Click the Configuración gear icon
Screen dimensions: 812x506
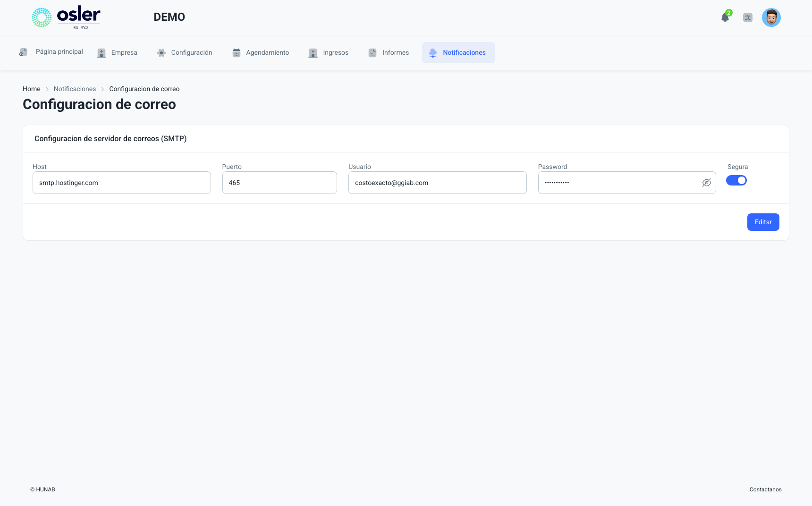(x=161, y=53)
